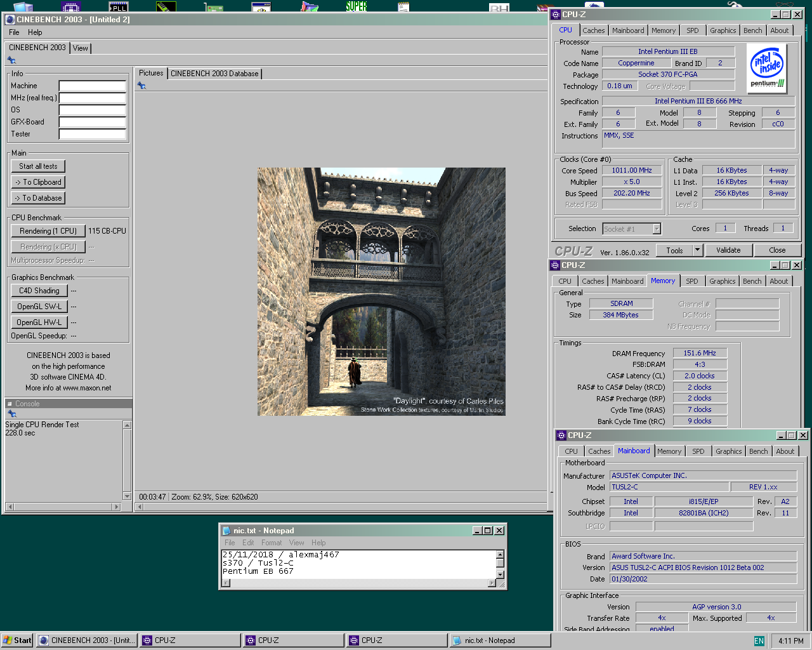Click the system clock showing 4:11 PM

point(790,640)
